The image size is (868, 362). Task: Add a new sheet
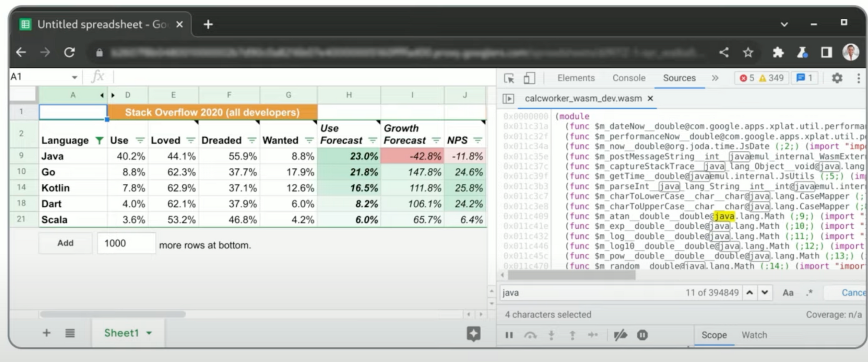pyautogui.click(x=46, y=333)
